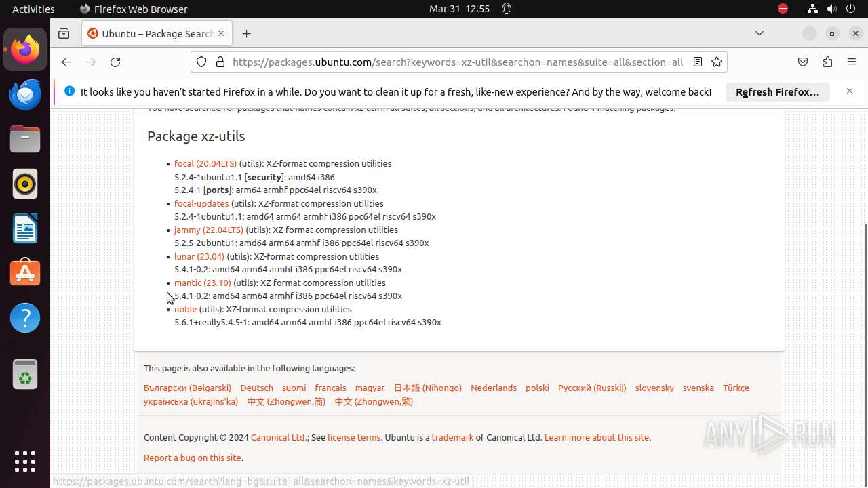Open the mantic (23.10) link

(x=203, y=283)
